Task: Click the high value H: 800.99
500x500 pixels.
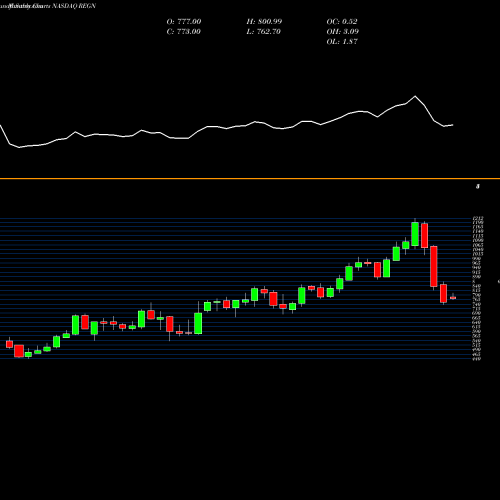Action: coord(264,21)
